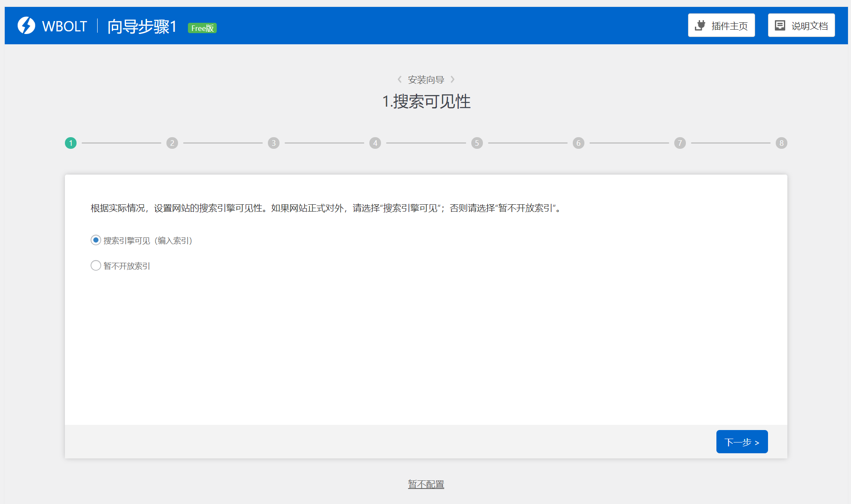Viewport: 851px width, 504px height.
Task: Jump to wizard step 3 circle
Action: point(274,143)
